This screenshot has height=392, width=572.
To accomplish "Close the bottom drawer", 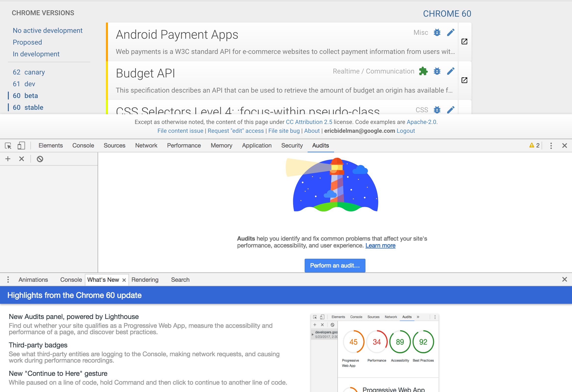I will point(565,280).
